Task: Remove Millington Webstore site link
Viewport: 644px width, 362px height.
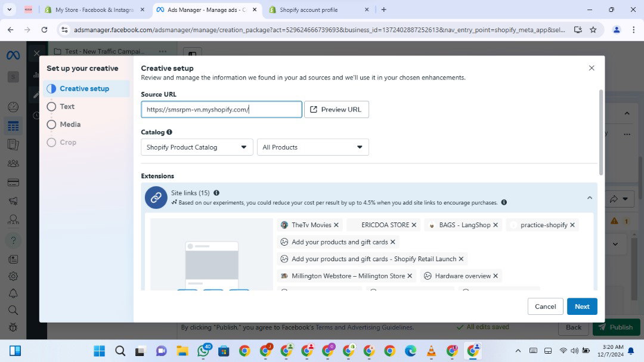Action: coord(410,276)
